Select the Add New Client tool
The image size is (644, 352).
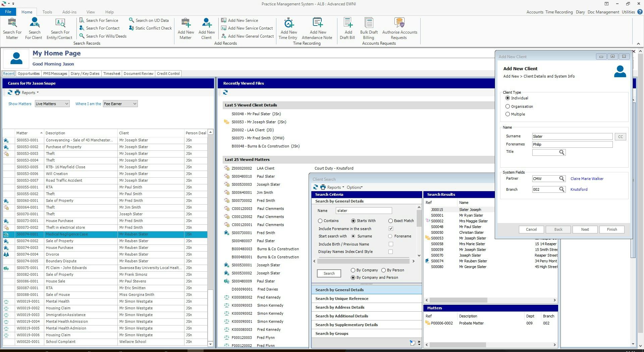point(206,28)
